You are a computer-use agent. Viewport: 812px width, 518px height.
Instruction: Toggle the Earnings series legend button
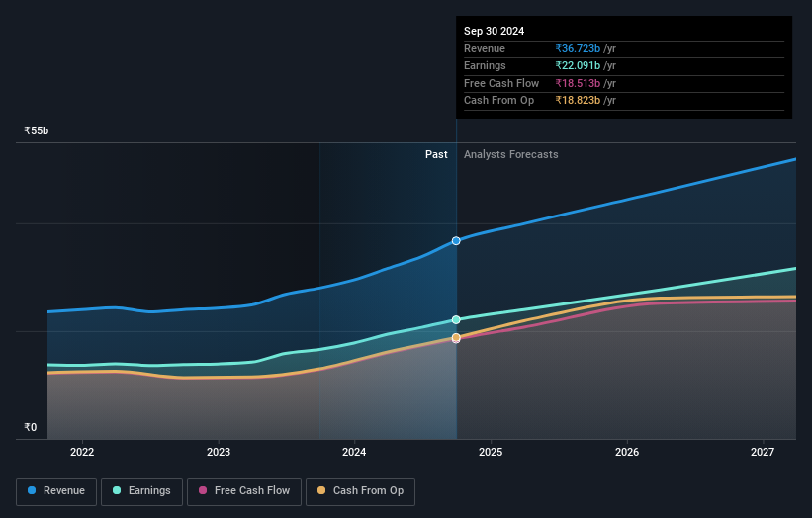[141, 491]
